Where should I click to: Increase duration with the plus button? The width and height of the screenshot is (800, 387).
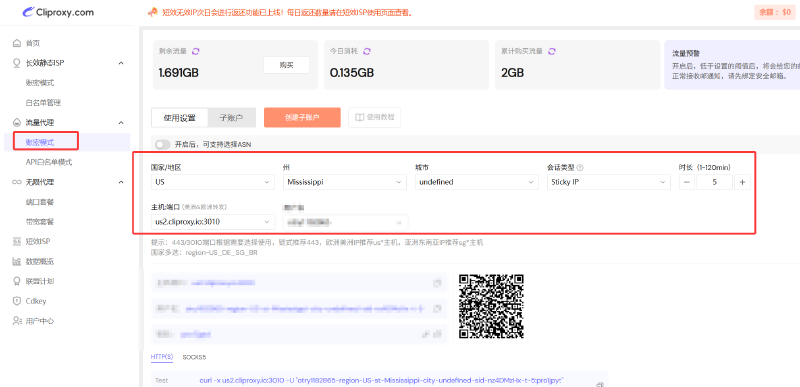(742, 182)
